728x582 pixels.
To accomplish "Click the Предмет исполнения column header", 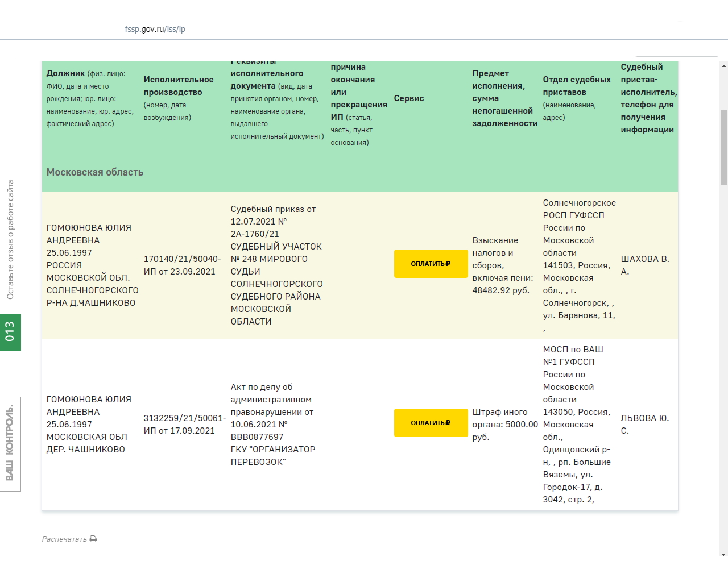I will [504, 98].
